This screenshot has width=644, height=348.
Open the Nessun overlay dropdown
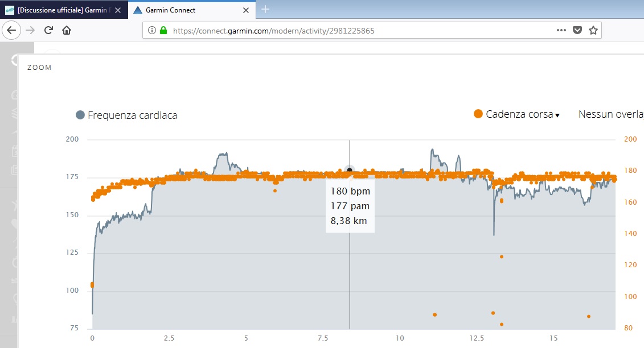(x=611, y=114)
